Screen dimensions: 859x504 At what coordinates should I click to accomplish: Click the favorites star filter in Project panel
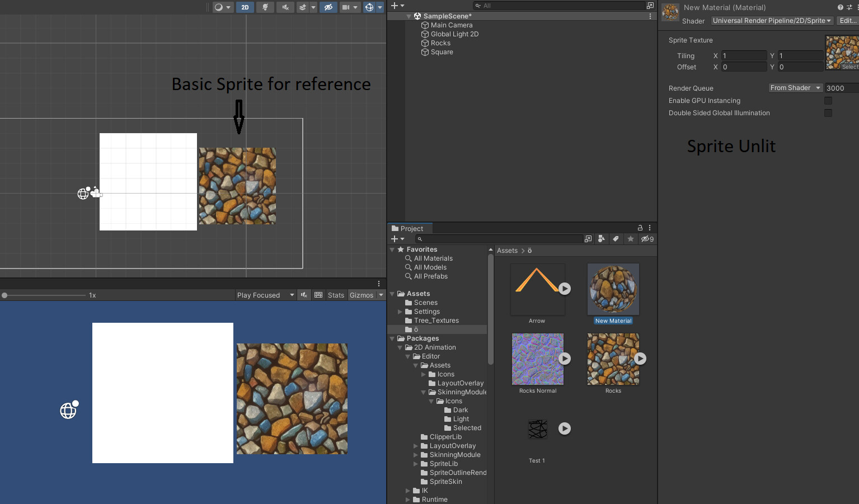click(630, 239)
